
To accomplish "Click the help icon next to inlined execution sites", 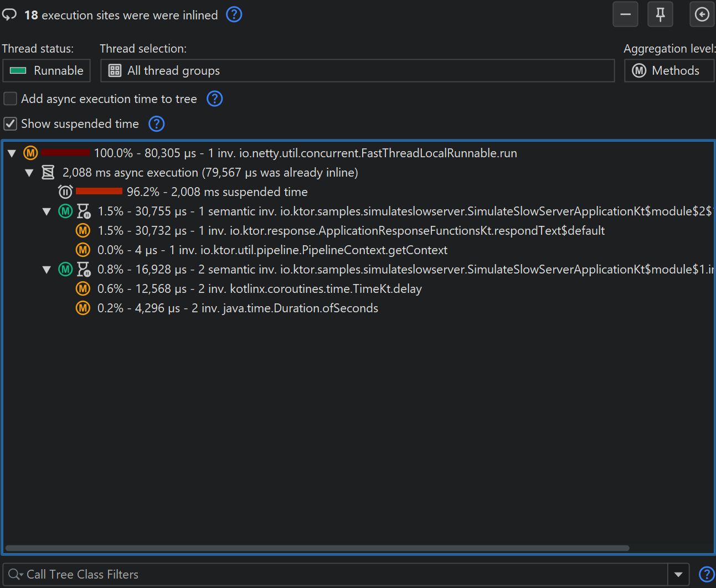I will click(x=234, y=14).
